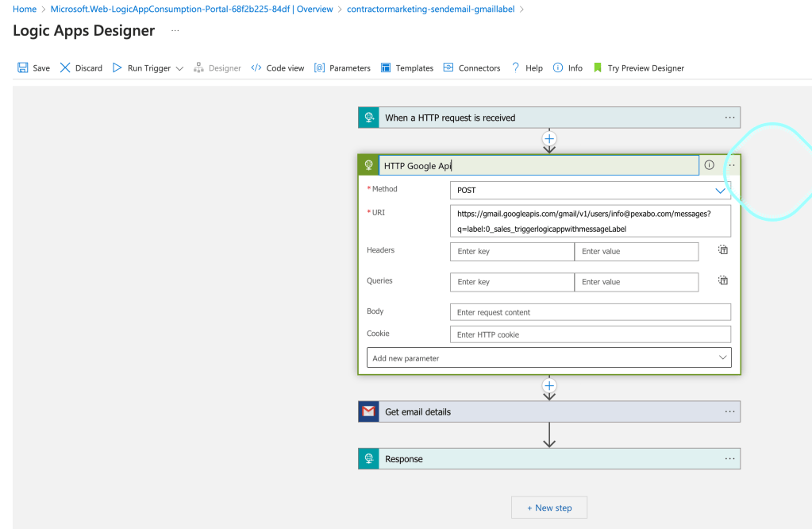Image resolution: width=812 pixels, height=529 pixels.
Task: Click Try Preview Designer bookmark icon
Action: pyautogui.click(x=598, y=68)
